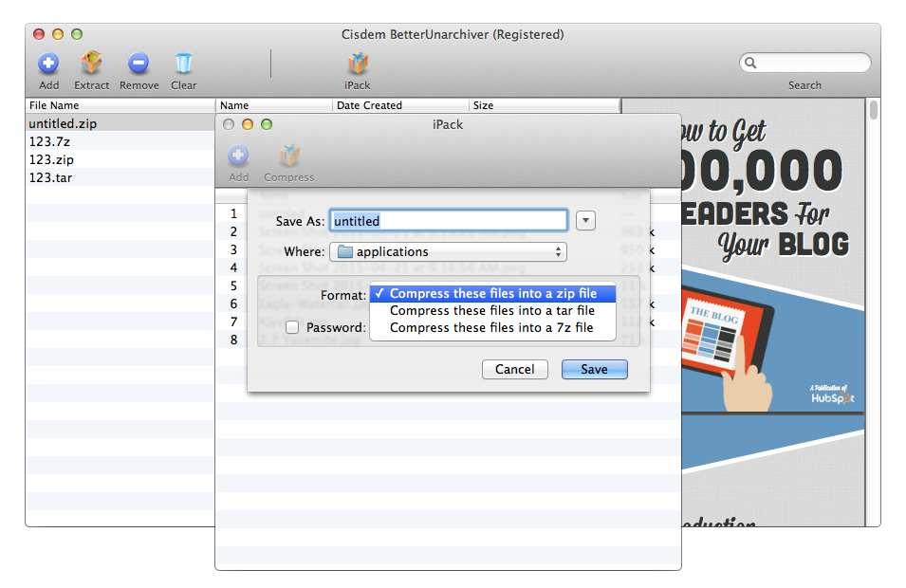
Task: Close the Cisdem BetterUnarchiver main window
Action: pos(39,34)
